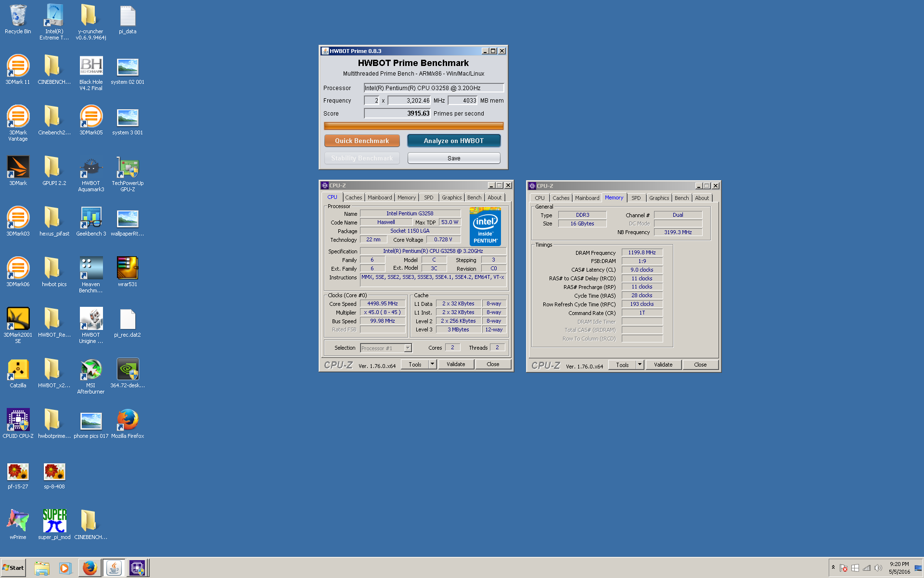Launch HWBOT Unigine shortcut icon
The image size is (924, 578).
click(x=91, y=326)
